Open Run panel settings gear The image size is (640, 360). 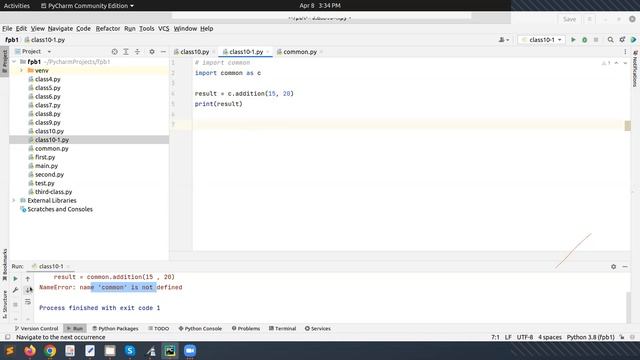pos(613,267)
